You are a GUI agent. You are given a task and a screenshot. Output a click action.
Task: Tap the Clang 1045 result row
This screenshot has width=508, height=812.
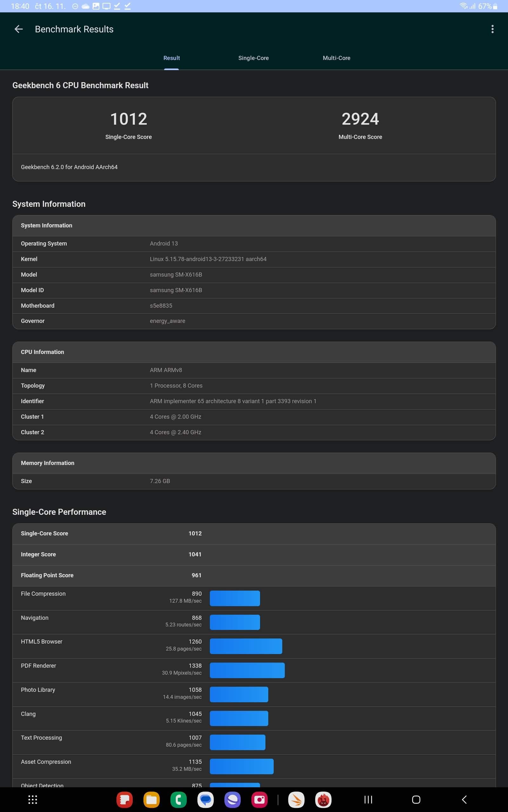(x=254, y=718)
